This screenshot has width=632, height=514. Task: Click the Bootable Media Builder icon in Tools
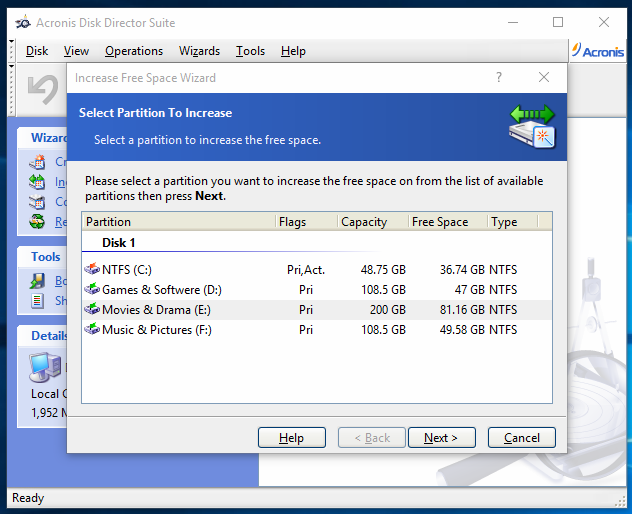37,281
